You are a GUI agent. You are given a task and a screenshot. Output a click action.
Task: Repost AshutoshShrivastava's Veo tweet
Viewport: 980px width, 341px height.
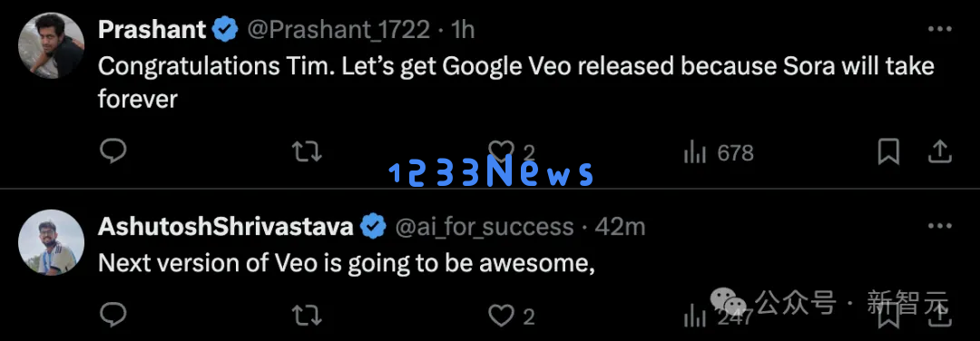[x=307, y=316]
